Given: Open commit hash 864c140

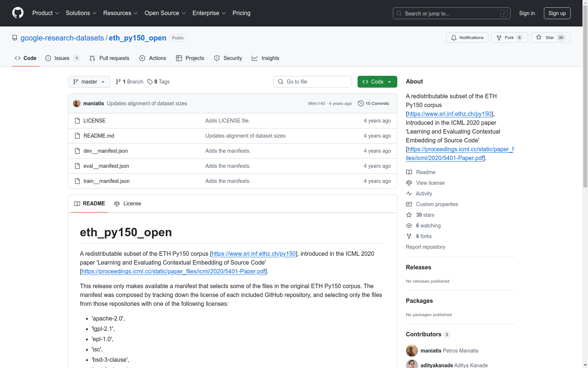Looking at the screenshot, I should (x=316, y=103).
